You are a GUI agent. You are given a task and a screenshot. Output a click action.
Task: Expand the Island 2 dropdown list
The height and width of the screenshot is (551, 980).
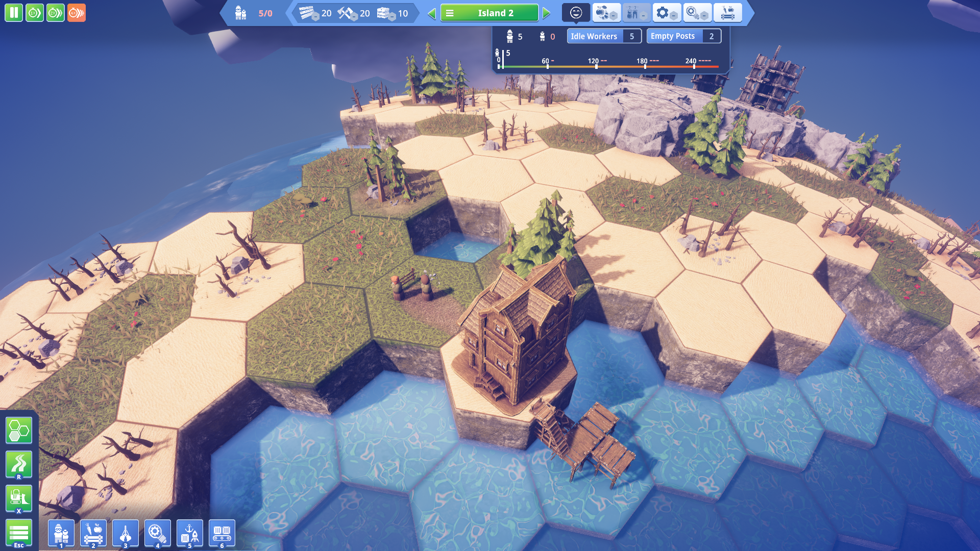tap(489, 13)
